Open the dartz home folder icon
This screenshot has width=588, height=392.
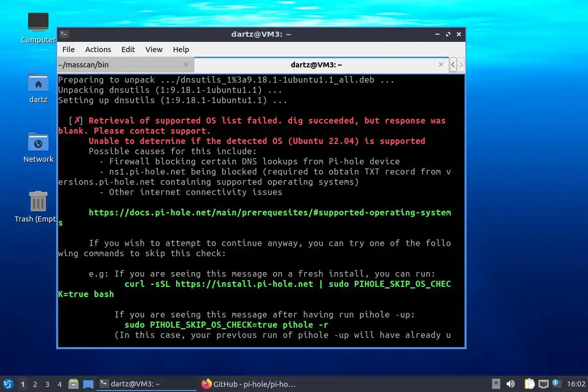(x=38, y=88)
